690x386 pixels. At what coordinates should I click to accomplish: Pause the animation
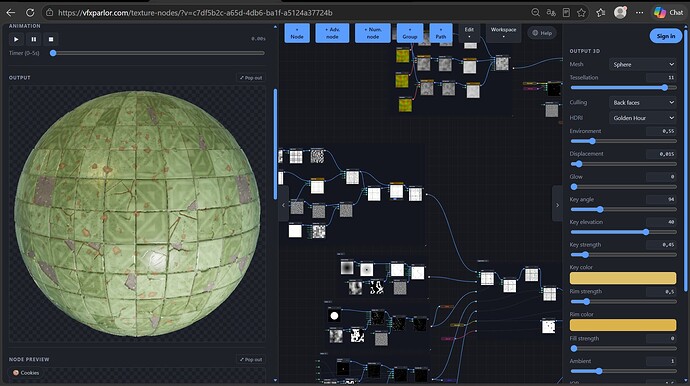coord(34,39)
